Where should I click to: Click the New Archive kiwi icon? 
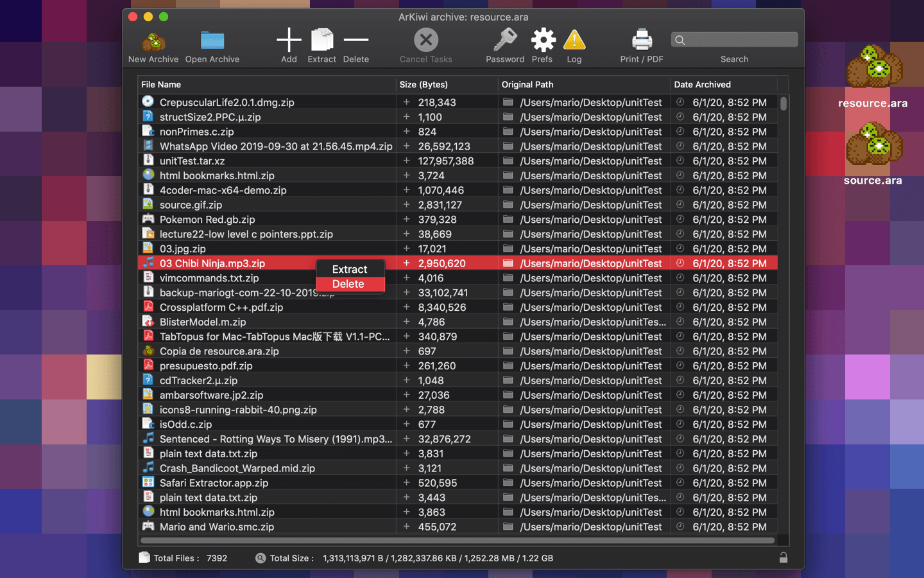pos(153,42)
